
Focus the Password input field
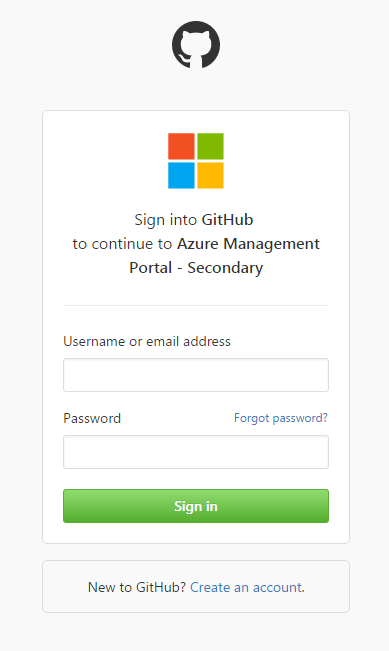pyautogui.click(x=196, y=452)
